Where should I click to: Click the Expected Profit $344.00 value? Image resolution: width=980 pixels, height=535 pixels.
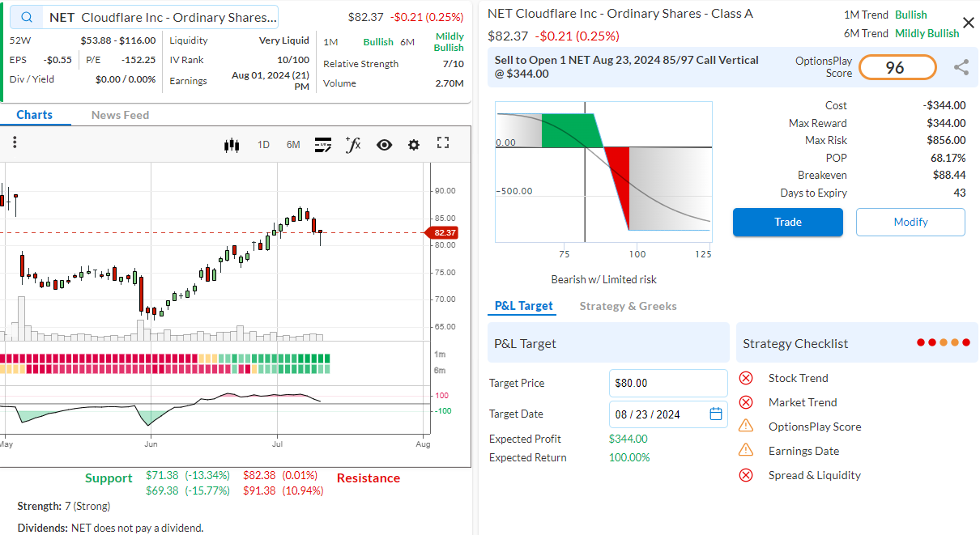[x=628, y=439]
